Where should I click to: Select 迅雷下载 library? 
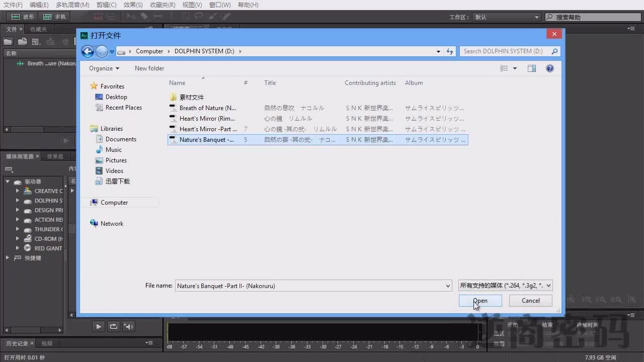(x=117, y=182)
